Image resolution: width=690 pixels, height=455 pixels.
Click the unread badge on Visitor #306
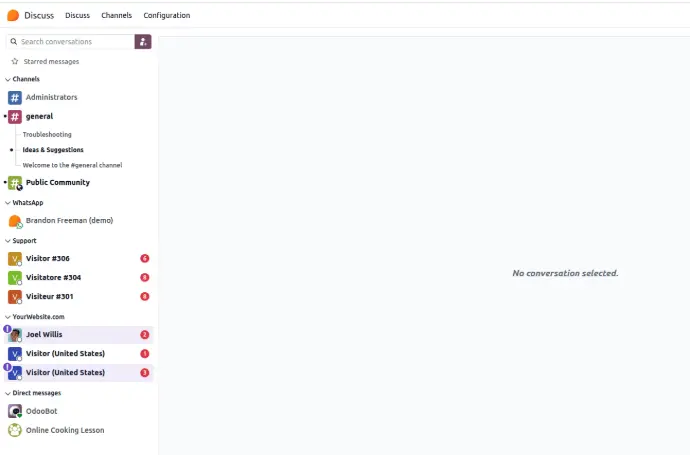[x=145, y=258]
